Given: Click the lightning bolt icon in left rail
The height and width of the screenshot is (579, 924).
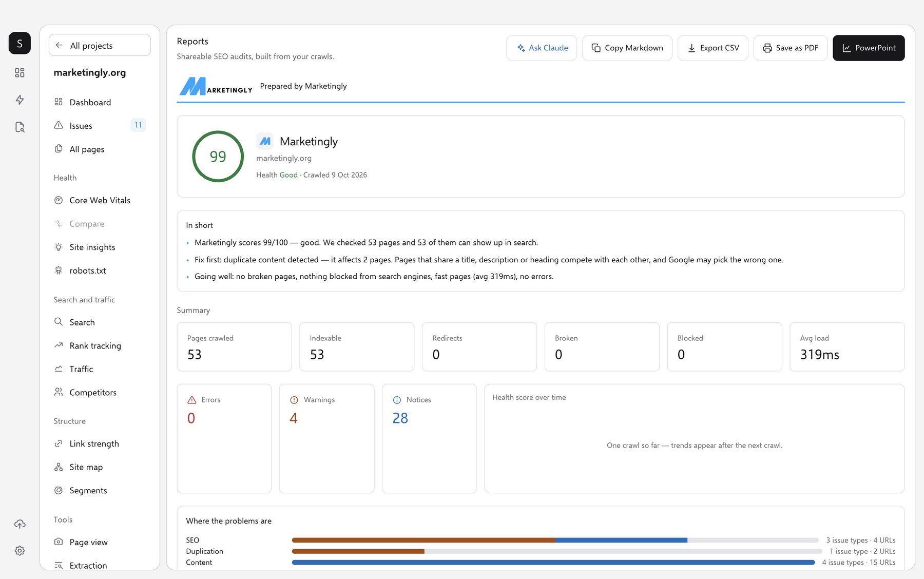Looking at the screenshot, I should click(20, 100).
